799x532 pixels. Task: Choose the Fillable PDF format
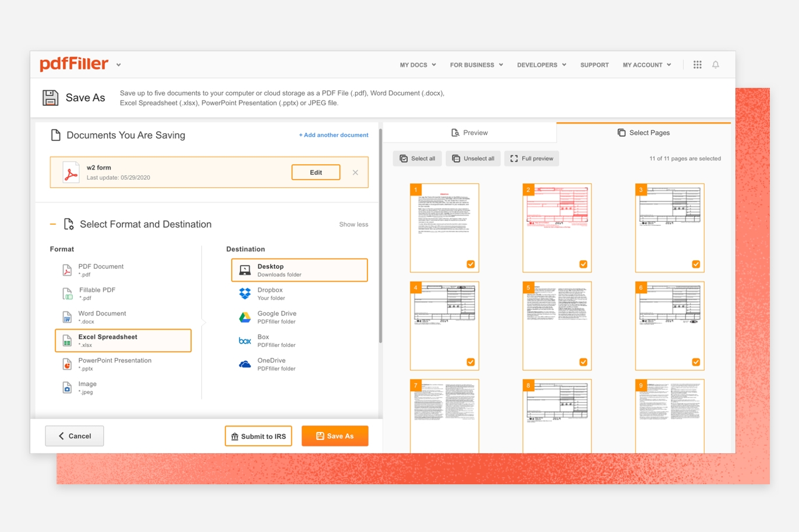point(123,293)
